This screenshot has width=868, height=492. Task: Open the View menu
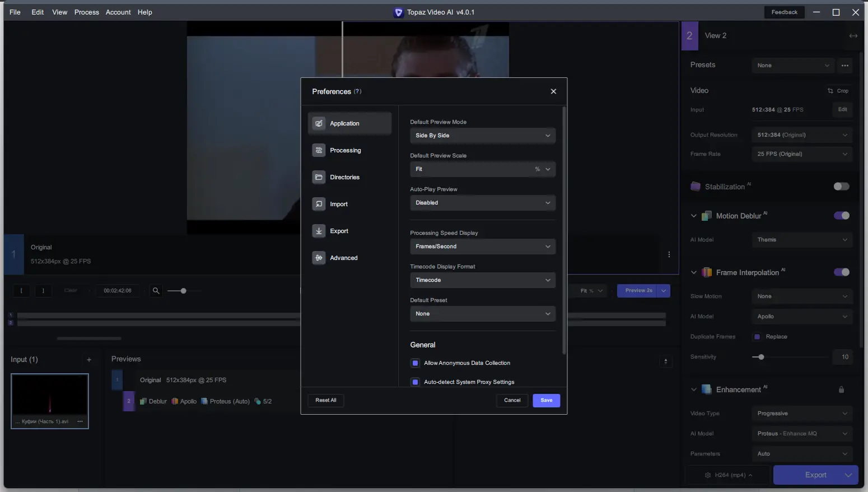[x=60, y=12]
